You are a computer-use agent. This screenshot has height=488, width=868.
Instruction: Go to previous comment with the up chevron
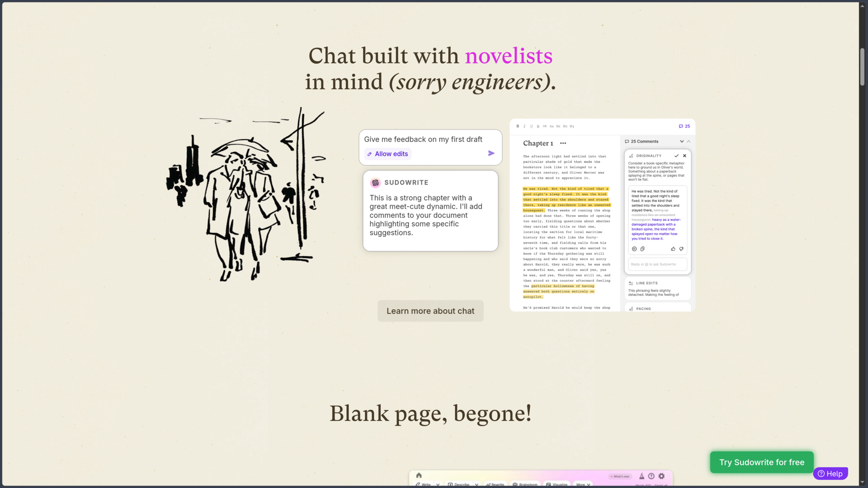(x=689, y=141)
